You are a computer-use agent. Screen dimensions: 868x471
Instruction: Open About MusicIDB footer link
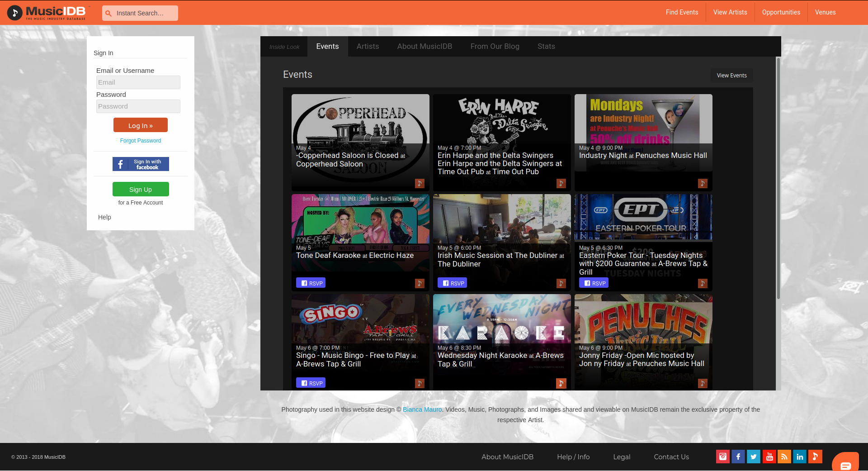507,457
